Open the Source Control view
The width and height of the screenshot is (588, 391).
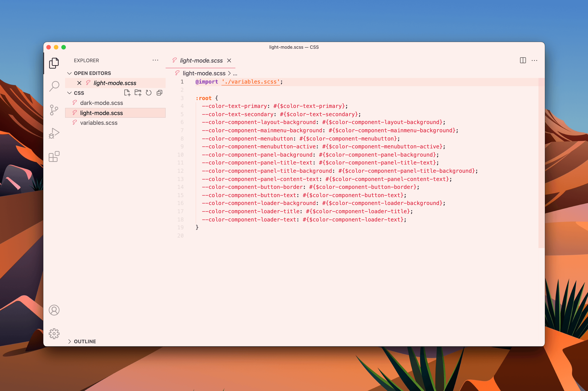pos(54,110)
